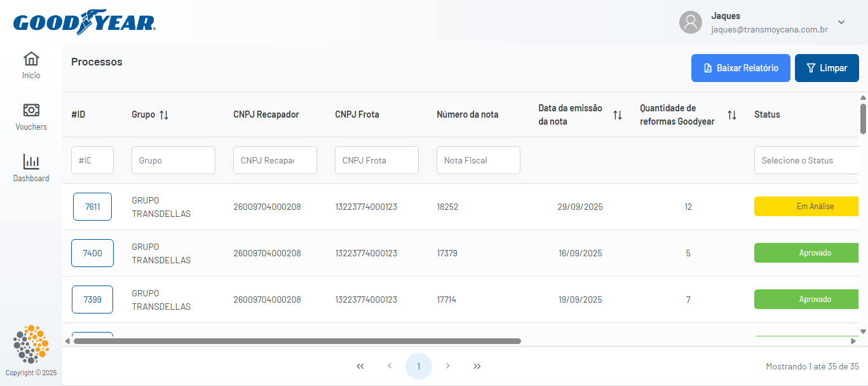Image resolution: width=868 pixels, height=386 pixels.
Task: Sort by Grupo column arrows
Action: click(x=164, y=115)
